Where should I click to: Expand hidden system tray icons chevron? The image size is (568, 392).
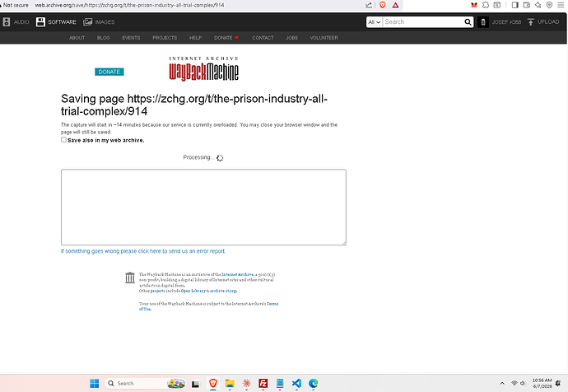coord(502,383)
